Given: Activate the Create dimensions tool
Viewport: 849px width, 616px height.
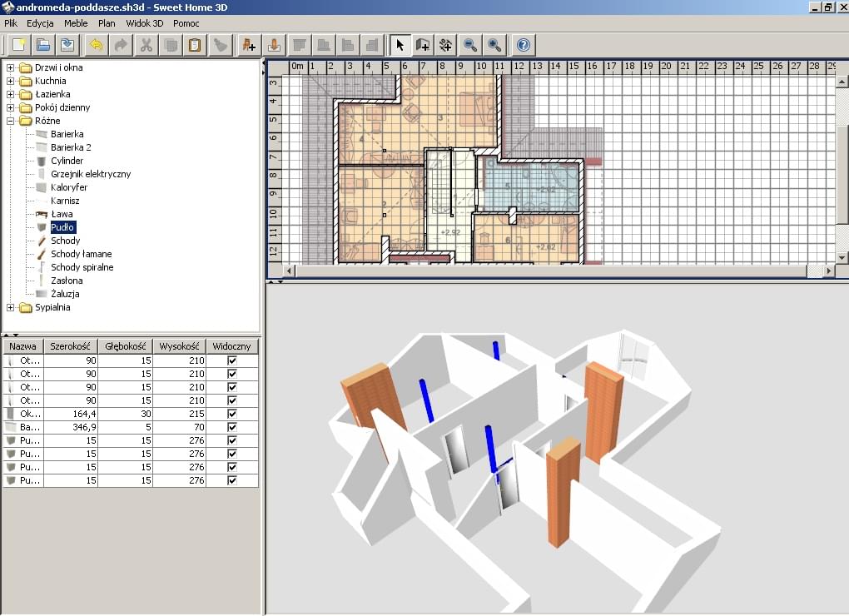Looking at the screenshot, I should click(x=445, y=45).
